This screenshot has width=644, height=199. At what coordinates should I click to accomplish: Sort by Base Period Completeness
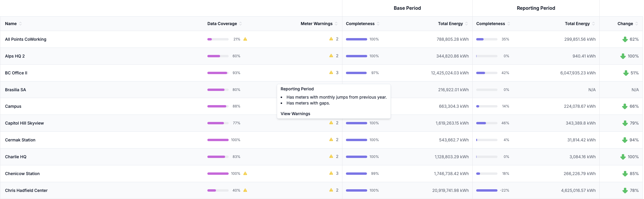378,24
